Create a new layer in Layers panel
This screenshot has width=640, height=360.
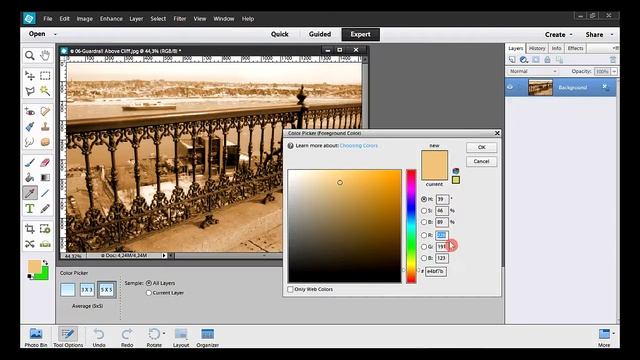tap(512, 60)
